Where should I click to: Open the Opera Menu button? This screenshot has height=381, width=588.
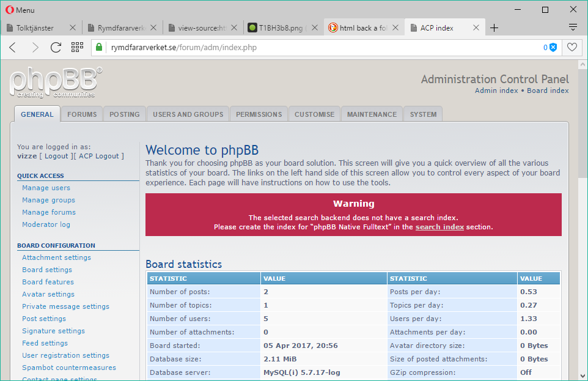(20, 10)
